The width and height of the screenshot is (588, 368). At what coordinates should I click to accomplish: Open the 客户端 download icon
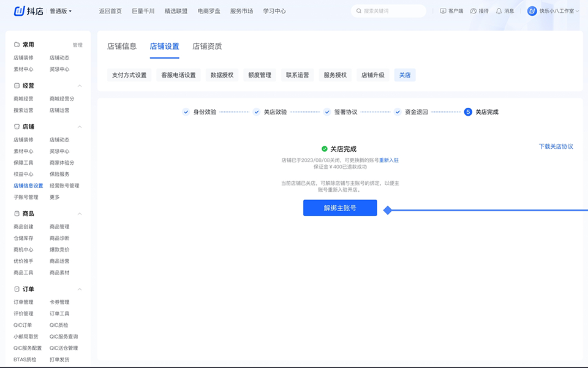click(x=443, y=11)
